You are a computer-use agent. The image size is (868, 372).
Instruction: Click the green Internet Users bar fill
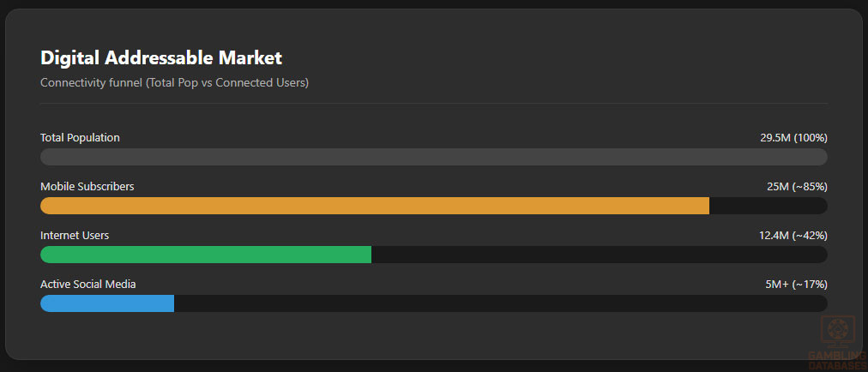pos(206,255)
